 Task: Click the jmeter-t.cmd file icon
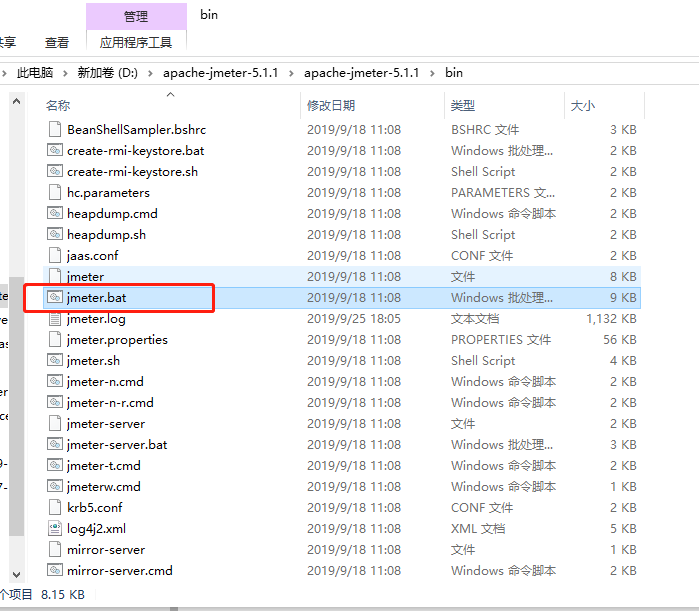pos(55,465)
